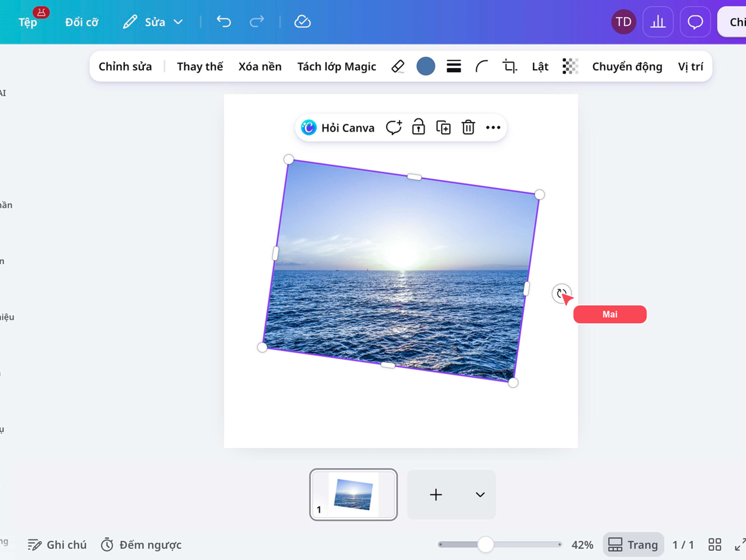Toggle the lock icon on floating toolbar

click(418, 127)
